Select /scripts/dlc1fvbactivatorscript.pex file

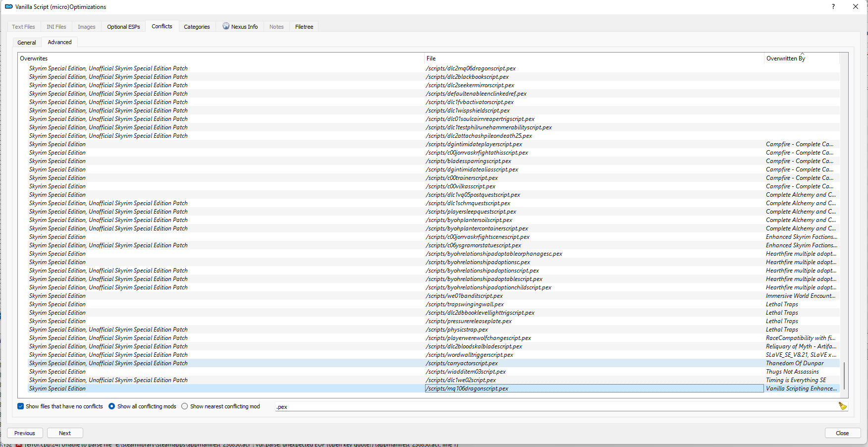pyautogui.click(x=470, y=102)
